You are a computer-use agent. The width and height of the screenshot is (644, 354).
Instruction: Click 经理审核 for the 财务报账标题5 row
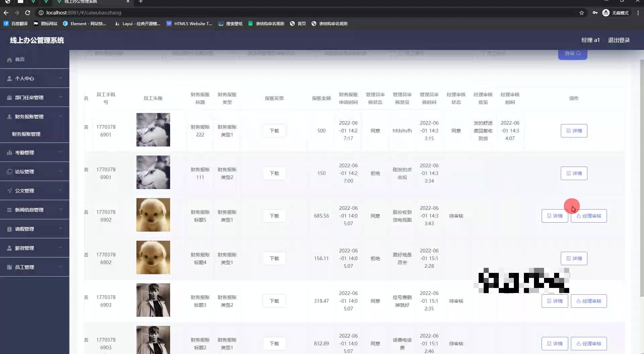point(589,216)
